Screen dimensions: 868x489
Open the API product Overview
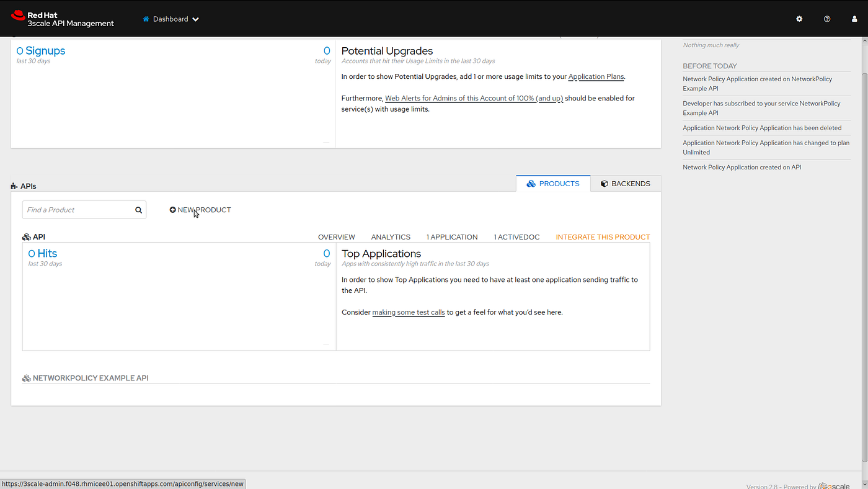pos(337,237)
